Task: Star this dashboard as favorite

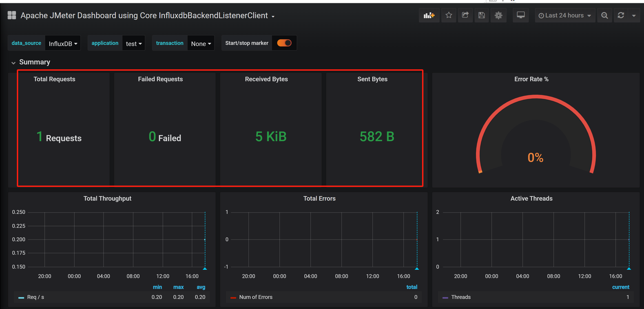Action: 449,15
